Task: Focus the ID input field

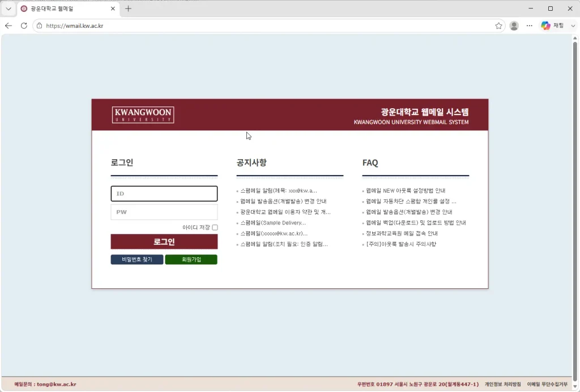Action: coord(164,193)
